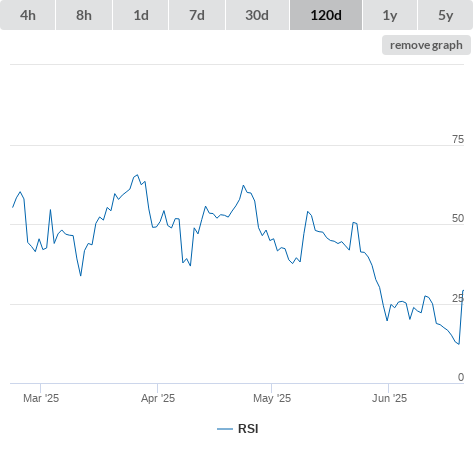
Task: Switch to the 4h time range
Action: point(28,15)
